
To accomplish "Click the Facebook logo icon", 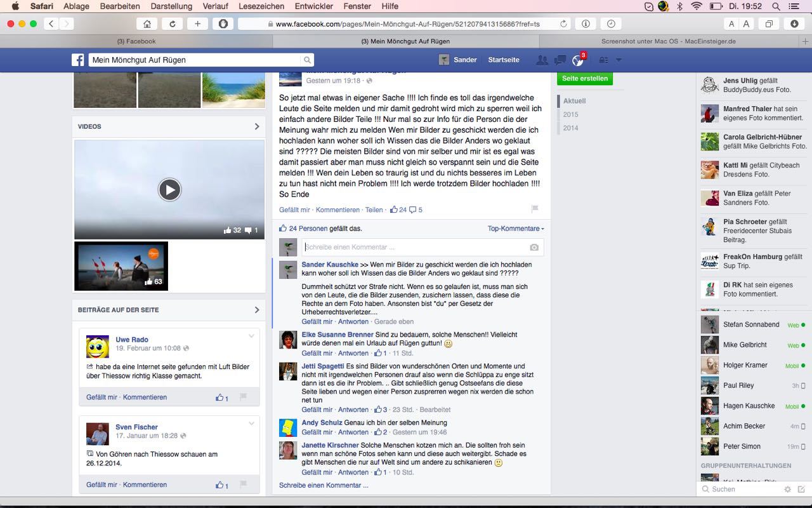I will [x=78, y=60].
